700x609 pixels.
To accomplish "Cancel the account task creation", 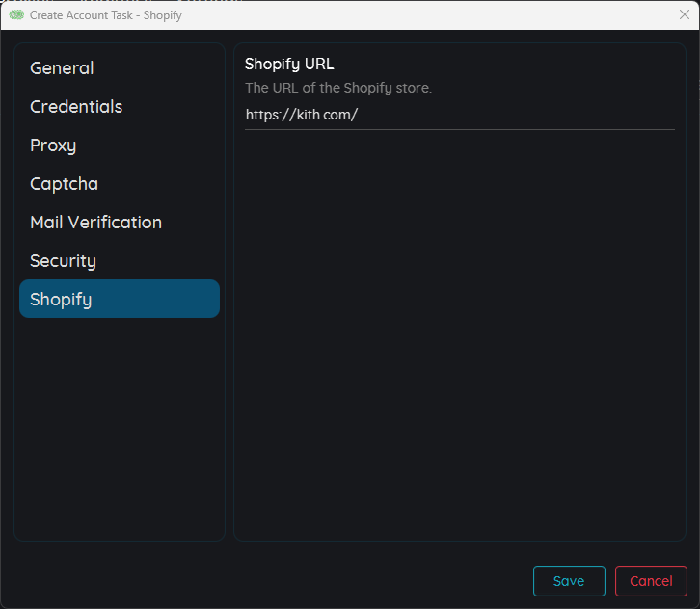I will pos(651,581).
